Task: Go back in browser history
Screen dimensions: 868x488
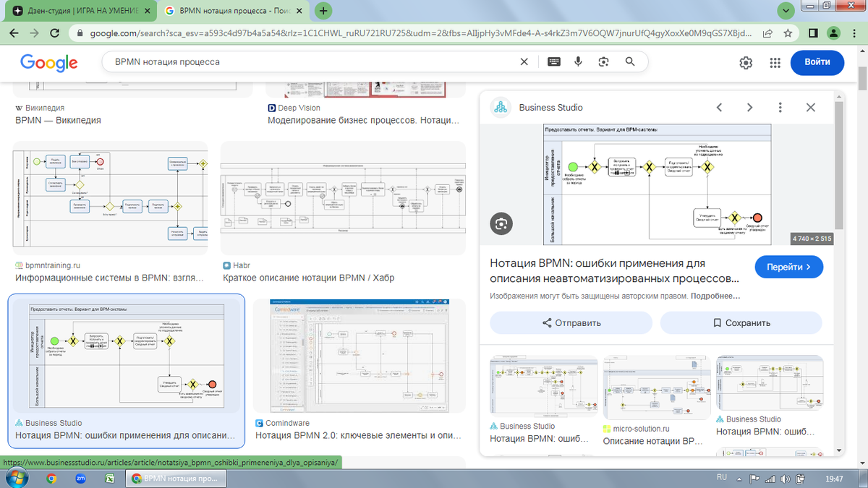Action: tap(14, 33)
